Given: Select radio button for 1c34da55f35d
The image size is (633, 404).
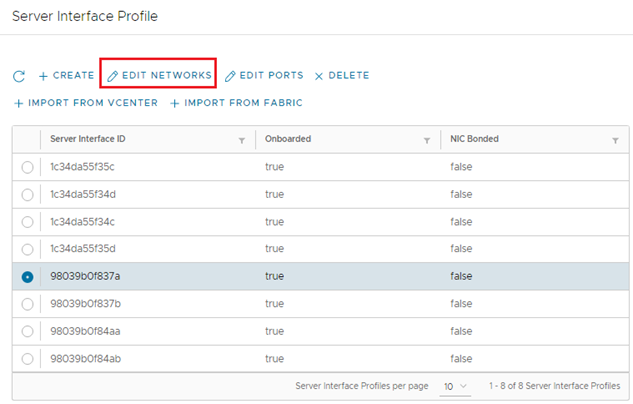Looking at the screenshot, I should point(27,249).
